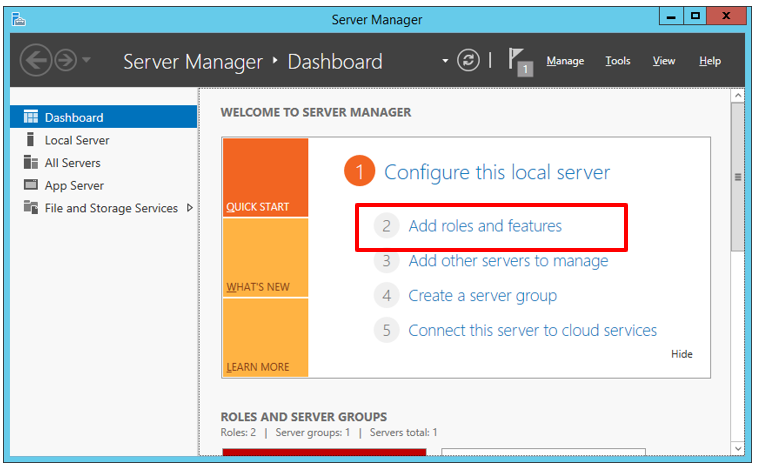Image resolution: width=757 pixels, height=467 pixels.
Task: Click the Server Manager title bar icon
Action: click(x=18, y=19)
